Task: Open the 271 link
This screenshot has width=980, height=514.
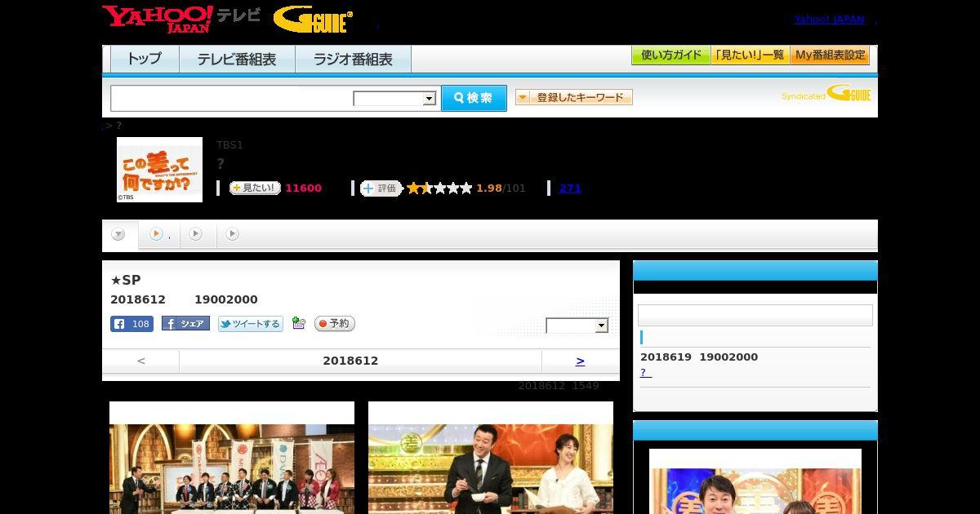Action: [570, 188]
